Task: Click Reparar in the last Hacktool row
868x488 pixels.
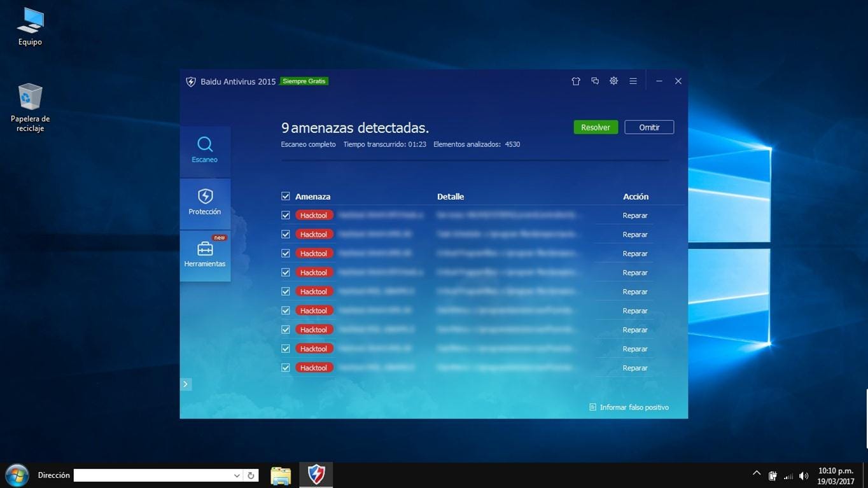Action: coord(635,368)
